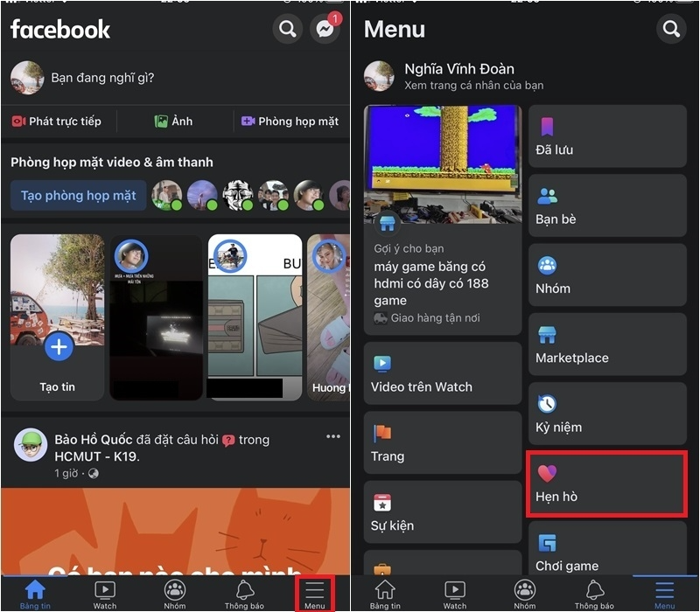
Task: Tap Watch tab on Menu screen
Action: click(x=455, y=595)
